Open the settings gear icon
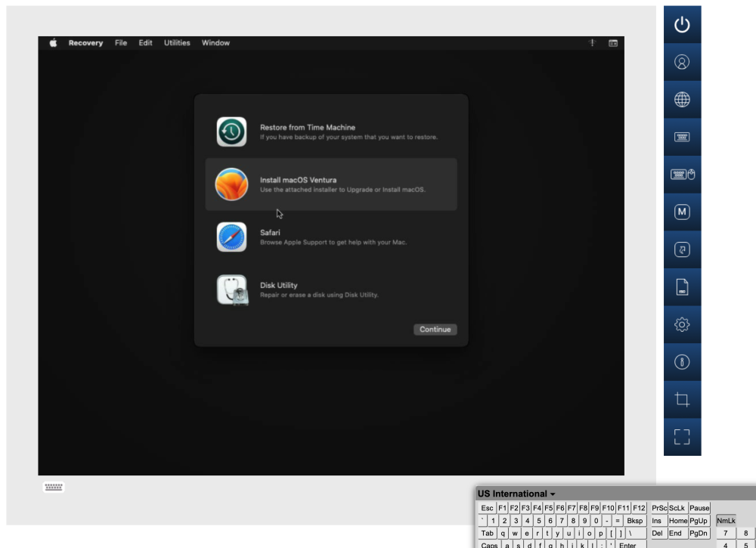756x548 pixels. click(682, 324)
